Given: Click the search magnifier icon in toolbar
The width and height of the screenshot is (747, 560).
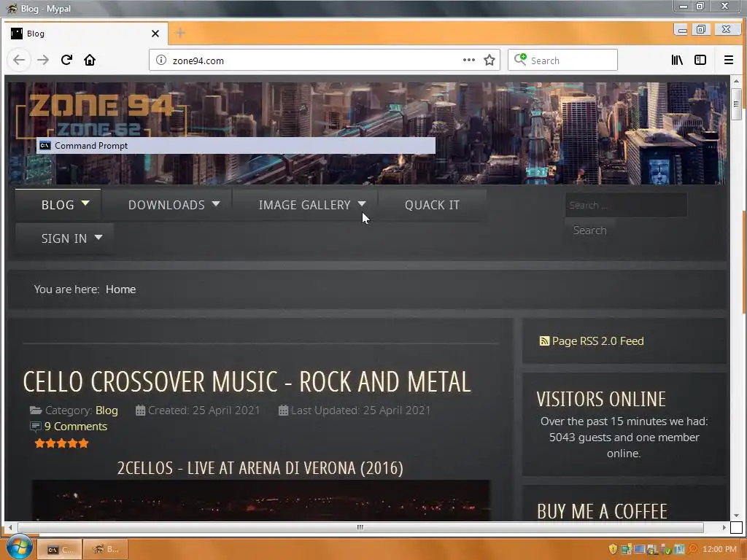Looking at the screenshot, I should point(519,60).
